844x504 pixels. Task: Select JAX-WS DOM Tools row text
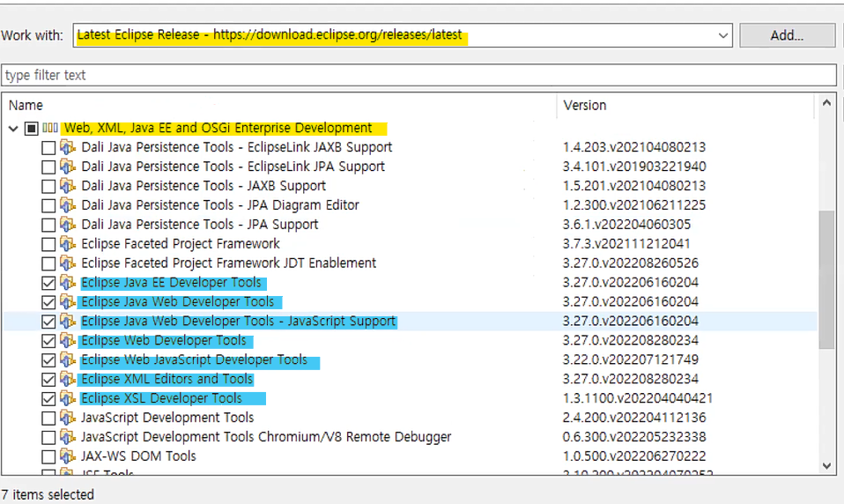click(138, 456)
